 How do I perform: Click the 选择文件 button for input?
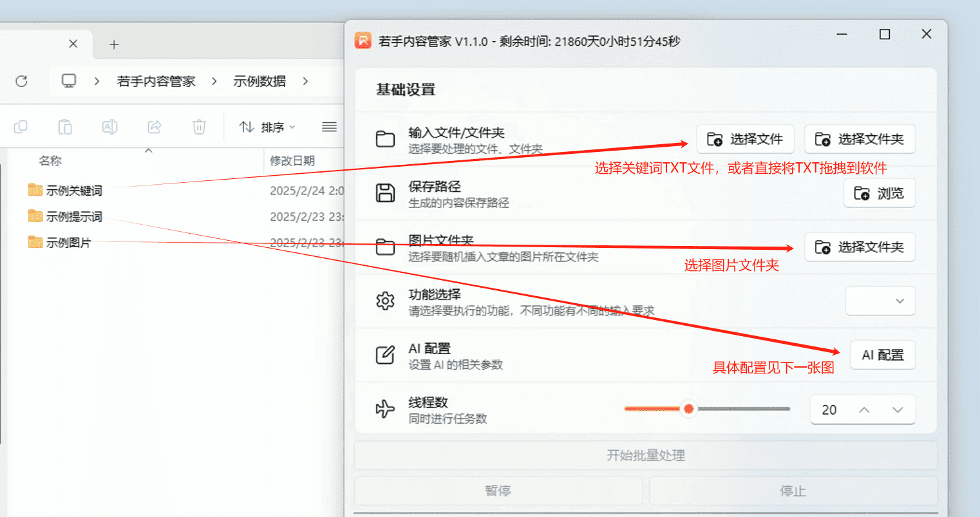pos(745,139)
